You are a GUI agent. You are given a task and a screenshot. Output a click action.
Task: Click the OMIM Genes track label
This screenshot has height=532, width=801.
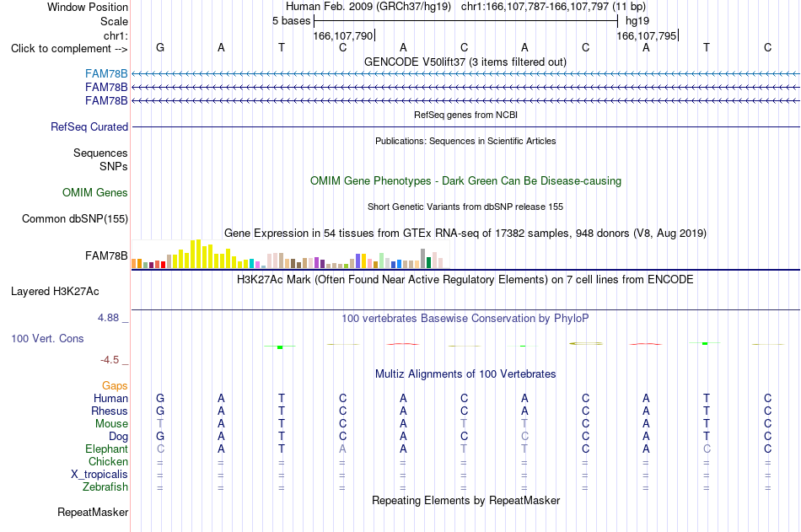(95, 193)
